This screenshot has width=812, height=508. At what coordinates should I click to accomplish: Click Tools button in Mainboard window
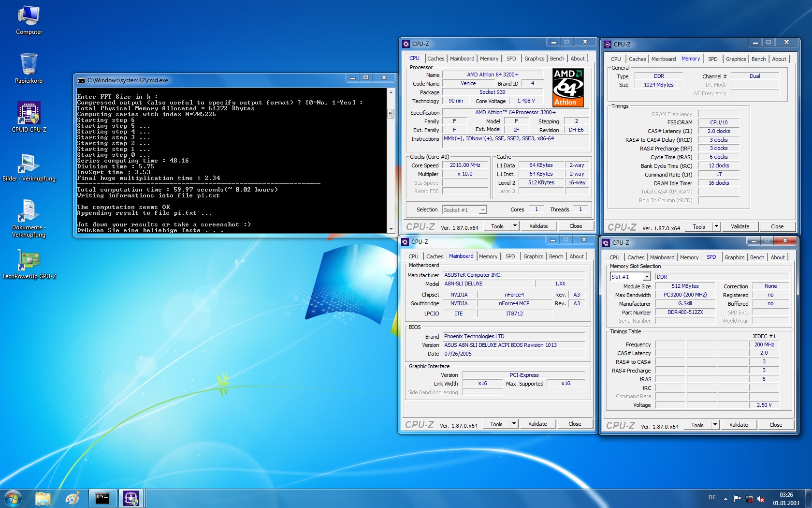coord(496,424)
